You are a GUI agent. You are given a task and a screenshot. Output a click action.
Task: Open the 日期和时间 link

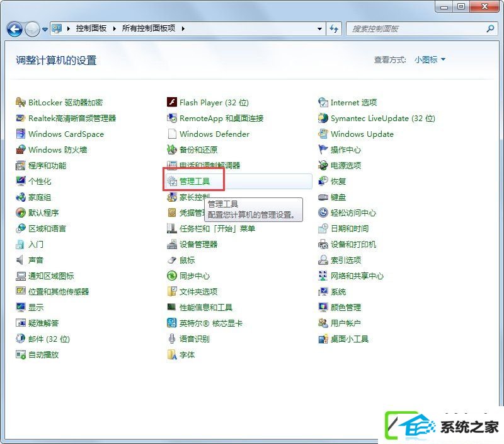350,228
